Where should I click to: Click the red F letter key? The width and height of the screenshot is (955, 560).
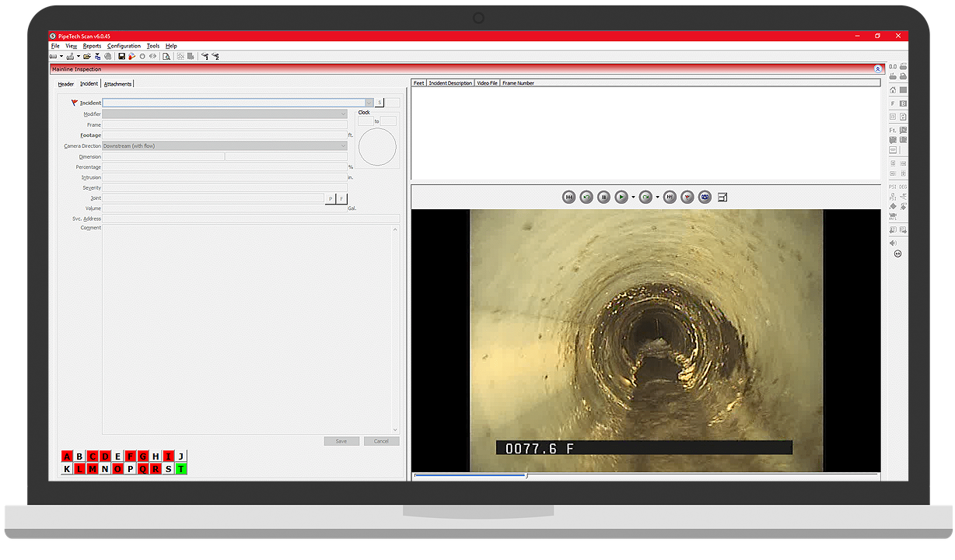tap(131, 457)
